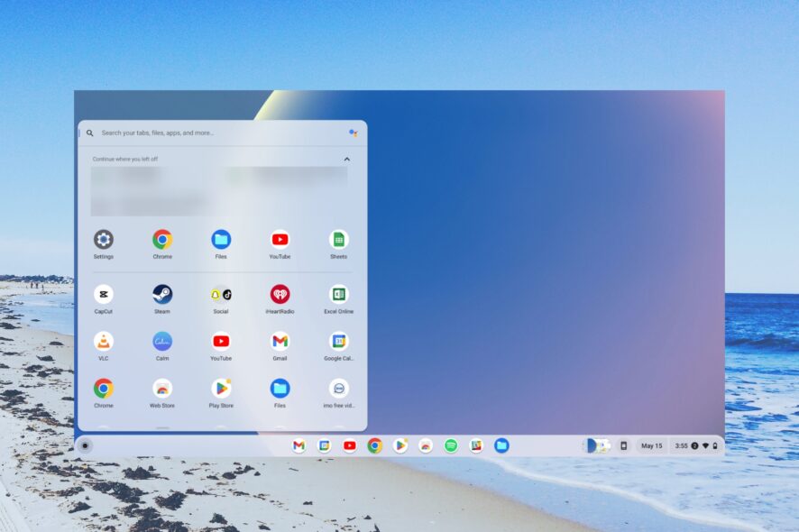Click the launcher button on the shelf

pyautogui.click(x=85, y=445)
